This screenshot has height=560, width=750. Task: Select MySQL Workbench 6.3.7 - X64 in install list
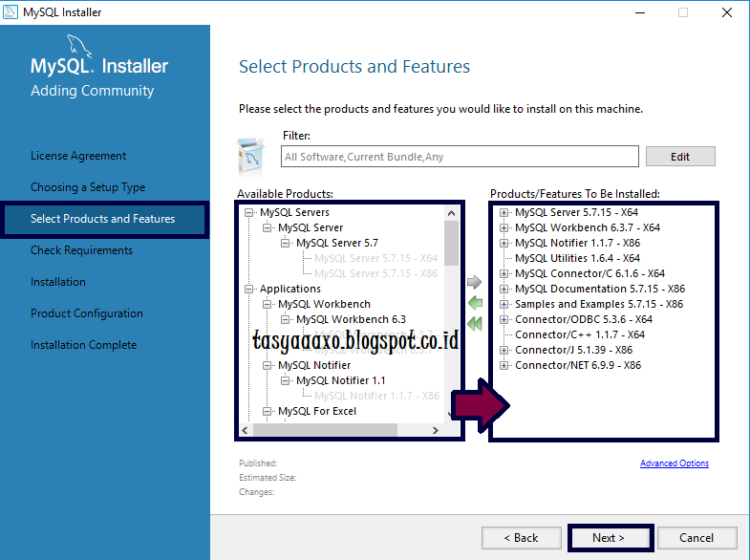588,227
